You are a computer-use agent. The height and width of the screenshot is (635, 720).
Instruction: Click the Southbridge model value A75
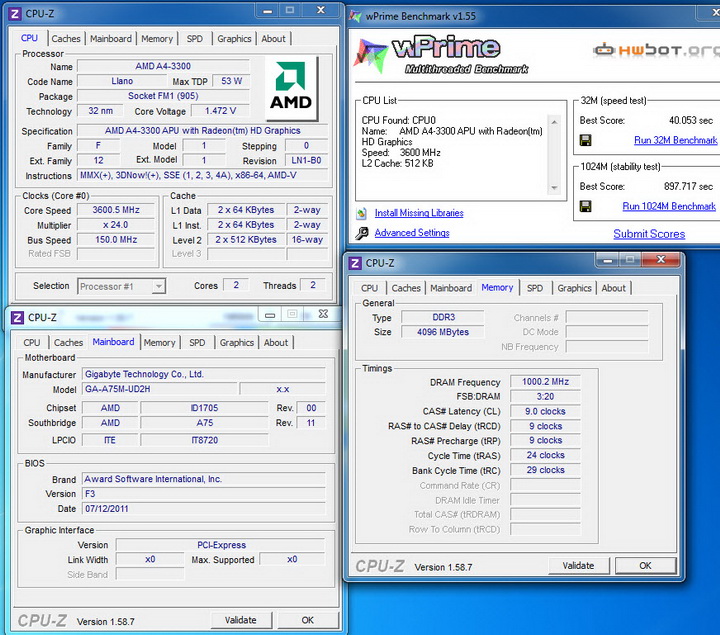(x=204, y=423)
